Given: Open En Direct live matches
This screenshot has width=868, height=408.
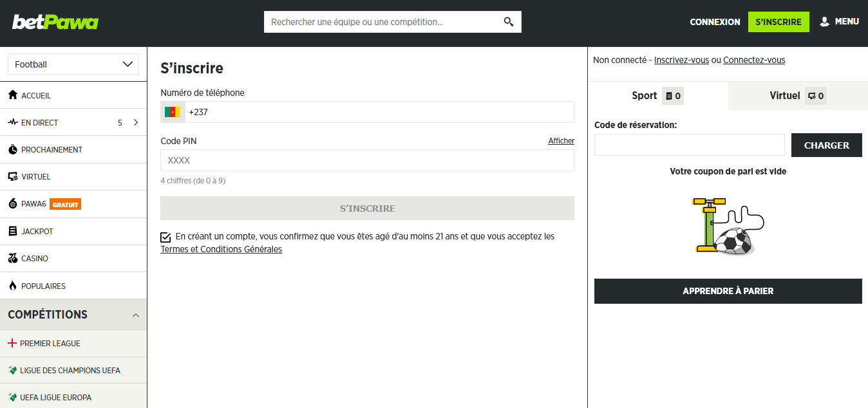Looking at the screenshot, I should tap(73, 122).
